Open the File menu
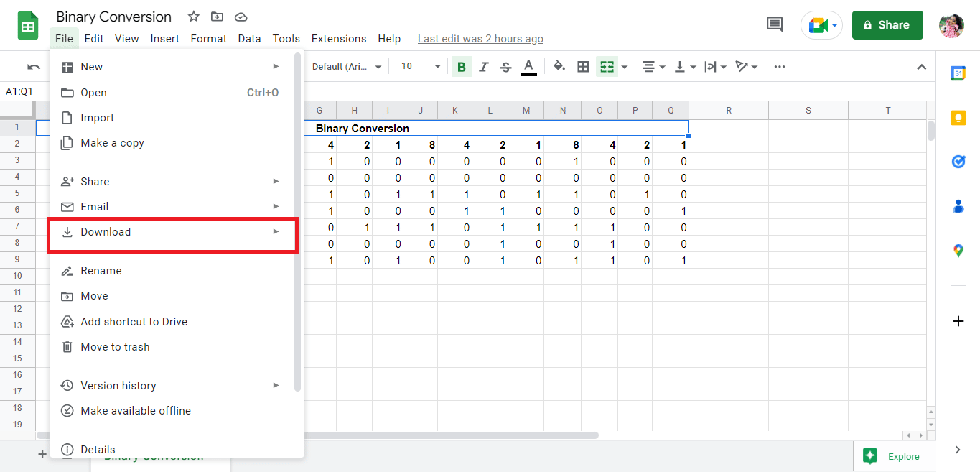 point(64,39)
